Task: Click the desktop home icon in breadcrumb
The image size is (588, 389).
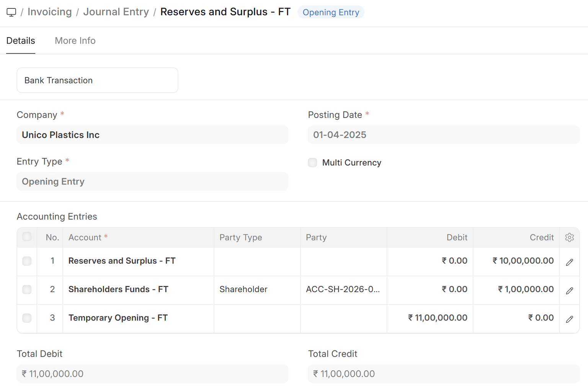Action: click(x=11, y=12)
